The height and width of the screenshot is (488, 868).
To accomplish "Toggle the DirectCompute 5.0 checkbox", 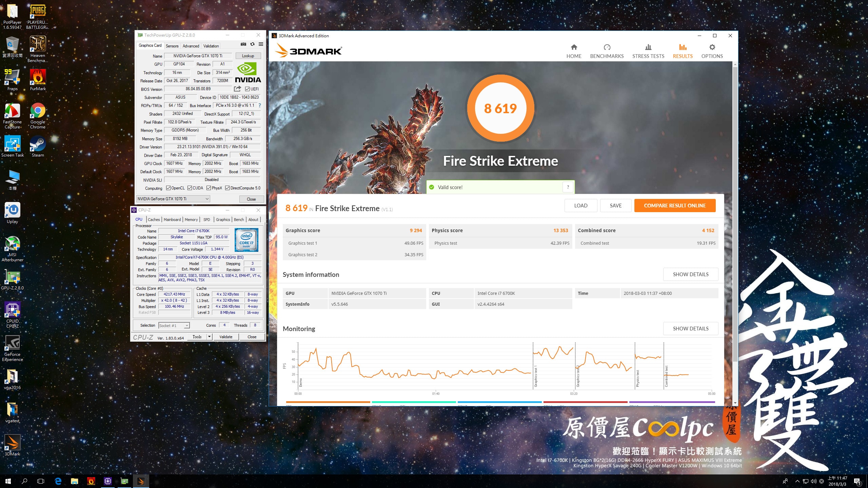I will [228, 188].
